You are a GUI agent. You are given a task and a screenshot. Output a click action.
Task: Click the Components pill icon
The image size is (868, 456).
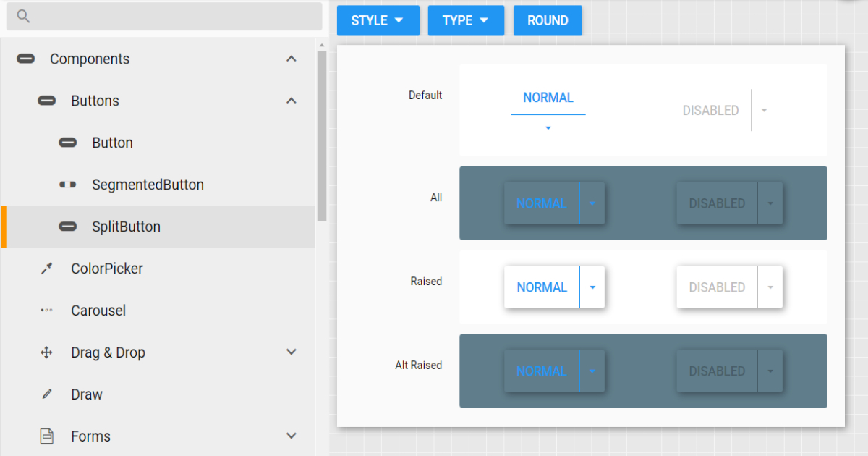coord(26,59)
